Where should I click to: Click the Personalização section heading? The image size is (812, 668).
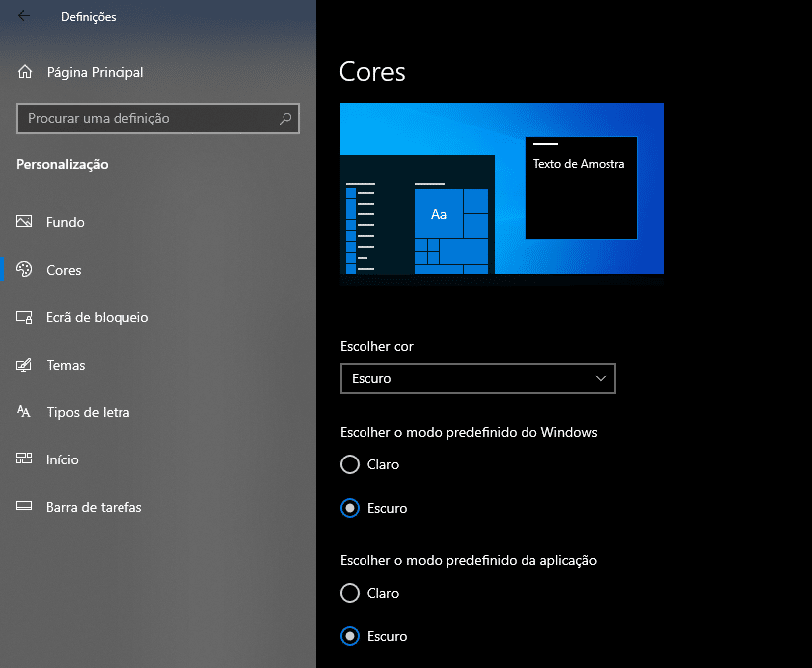[x=62, y=164]
